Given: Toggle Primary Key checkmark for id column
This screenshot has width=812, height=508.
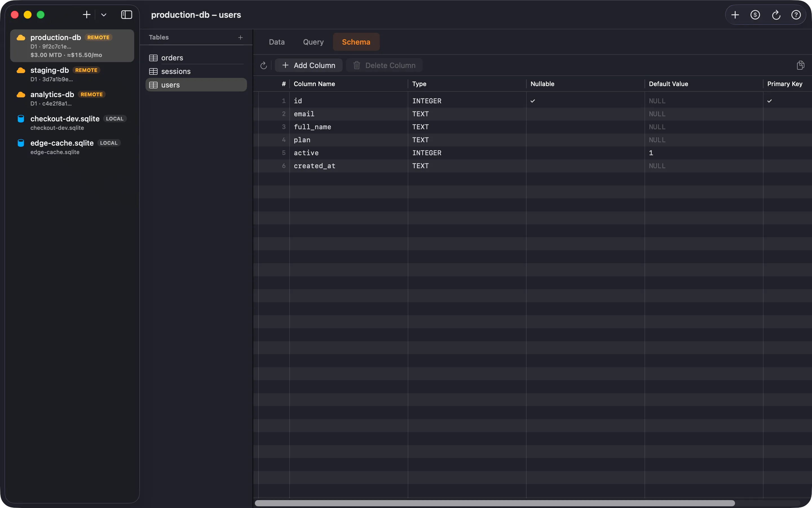Looking at the screenshot, I should pyautogui.click(x=769, y=101).
